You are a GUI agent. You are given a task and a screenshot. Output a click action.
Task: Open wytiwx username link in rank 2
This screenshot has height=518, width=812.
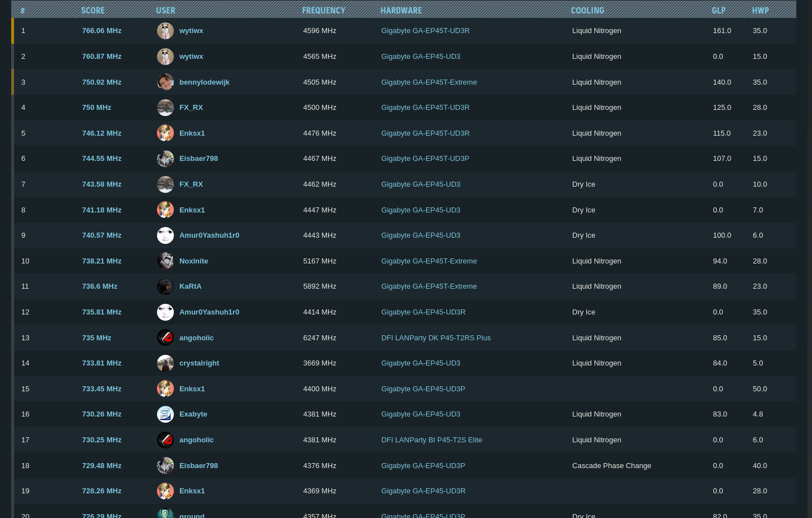coord(191,57)
